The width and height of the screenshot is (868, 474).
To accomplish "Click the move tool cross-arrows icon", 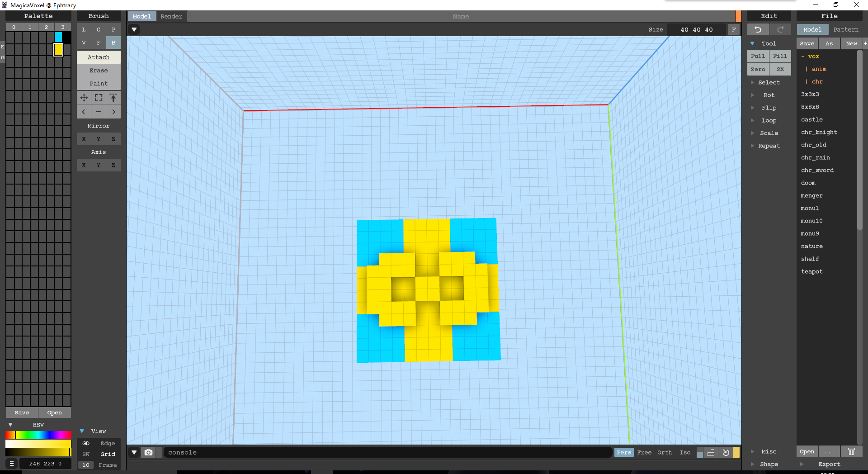I will coord(84,98).
